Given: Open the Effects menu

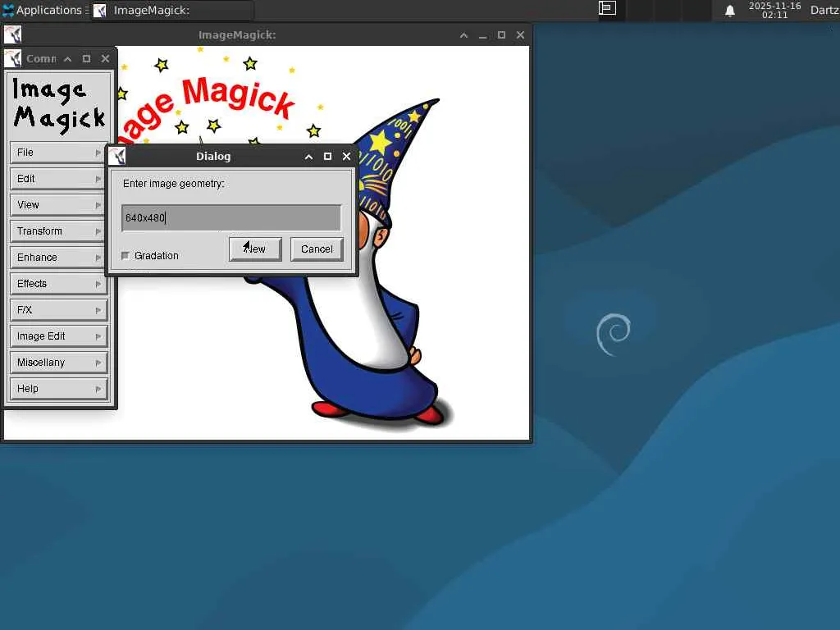Looking at the screenshot, I should point(59,284).
